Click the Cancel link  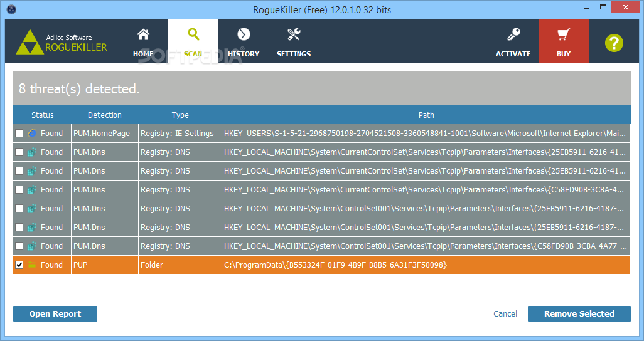point(505,314)
